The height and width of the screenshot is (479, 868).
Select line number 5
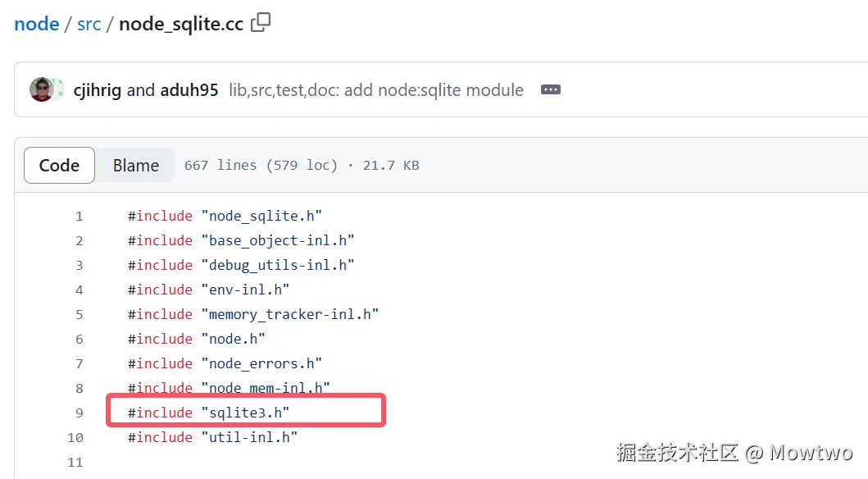79,314
